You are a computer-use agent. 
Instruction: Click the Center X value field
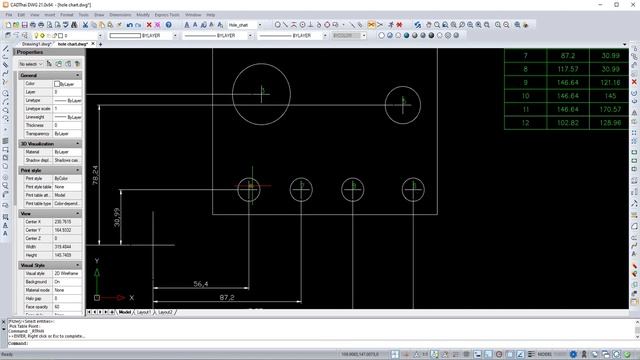tap(67, 222)
